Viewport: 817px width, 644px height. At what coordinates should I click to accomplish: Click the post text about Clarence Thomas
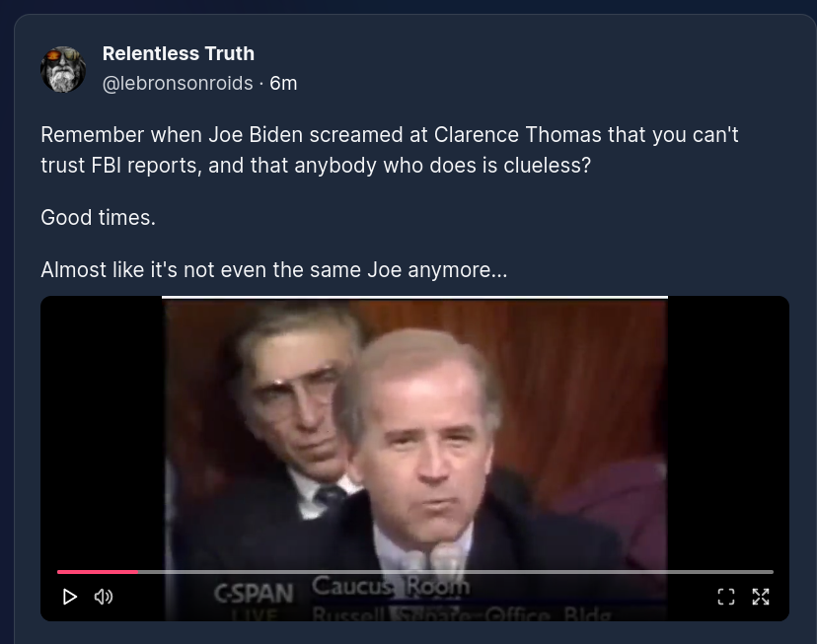[x=389, y=150]
